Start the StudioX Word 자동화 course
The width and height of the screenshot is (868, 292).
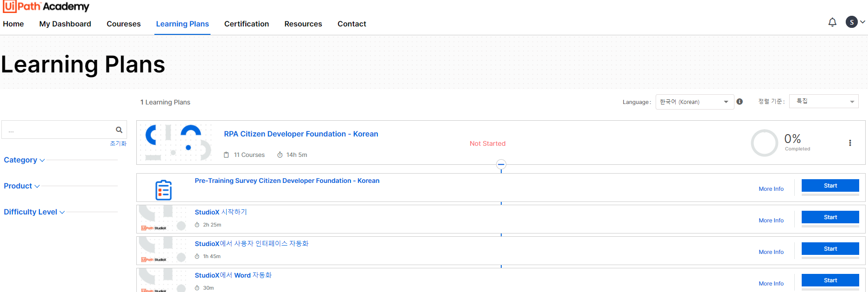830,280
